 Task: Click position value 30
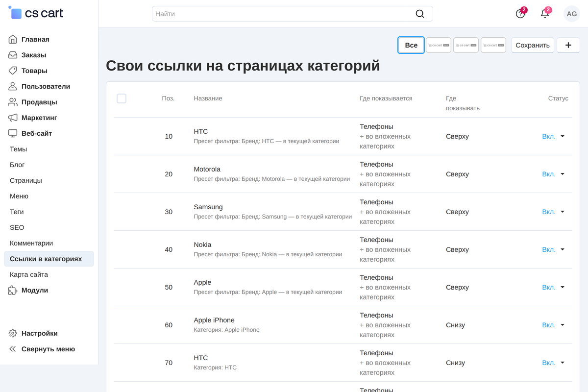[169, 212]
